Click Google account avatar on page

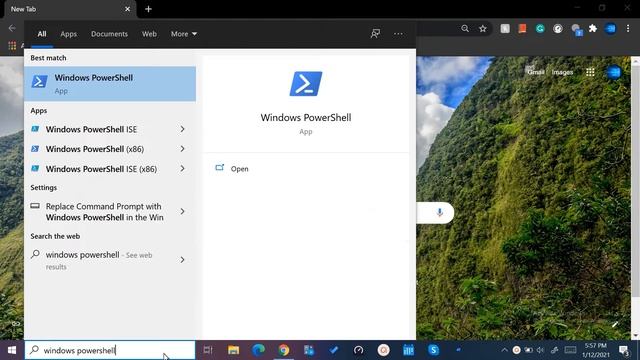[613, 72]
